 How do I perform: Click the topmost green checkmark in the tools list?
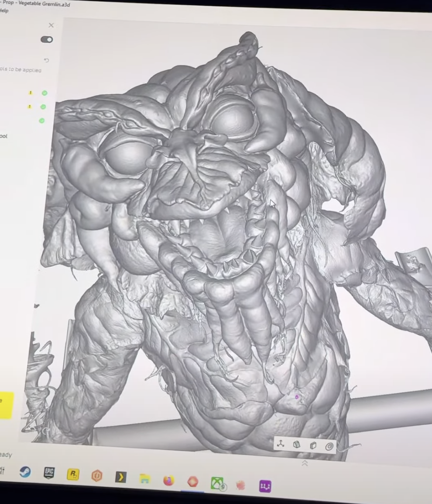tap(44, 93)
